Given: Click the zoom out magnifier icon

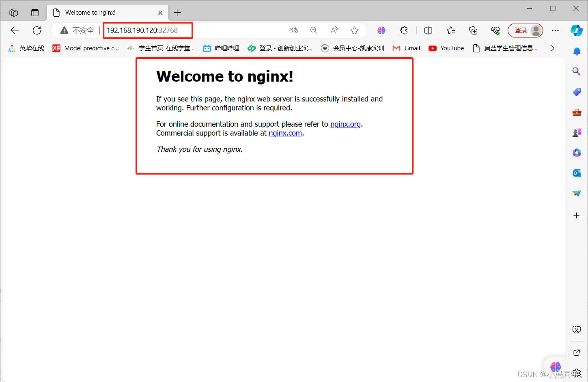Looking at the screenshot, I should coord(314,30).
